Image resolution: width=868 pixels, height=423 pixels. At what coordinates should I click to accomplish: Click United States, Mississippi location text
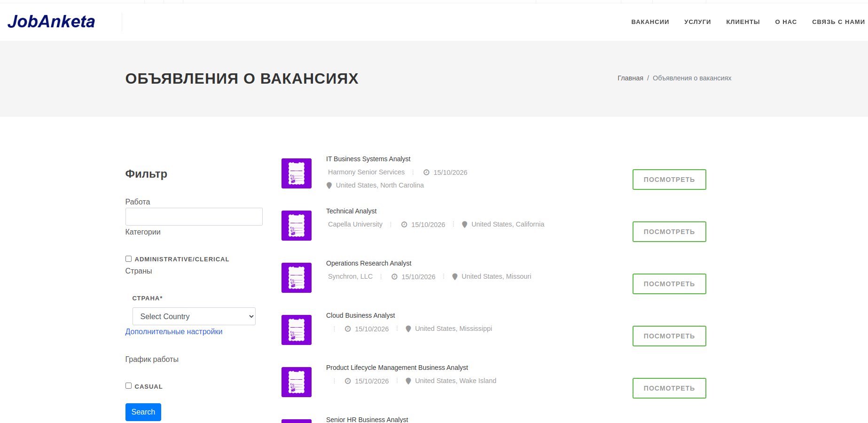point(454,329)
